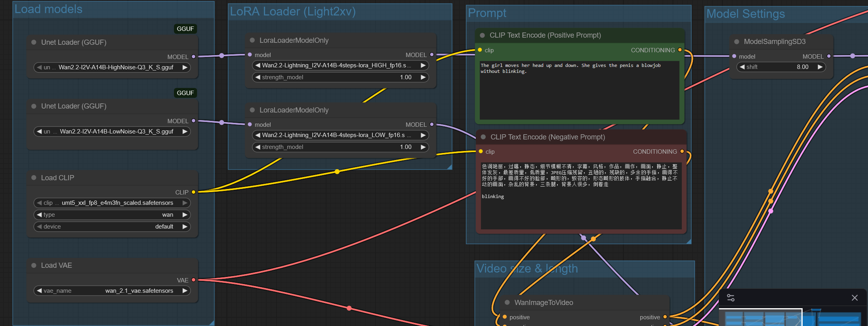Viewport: 868px width, 326px height.
Task: Click into the negative prompt text box
Action: 581,196
